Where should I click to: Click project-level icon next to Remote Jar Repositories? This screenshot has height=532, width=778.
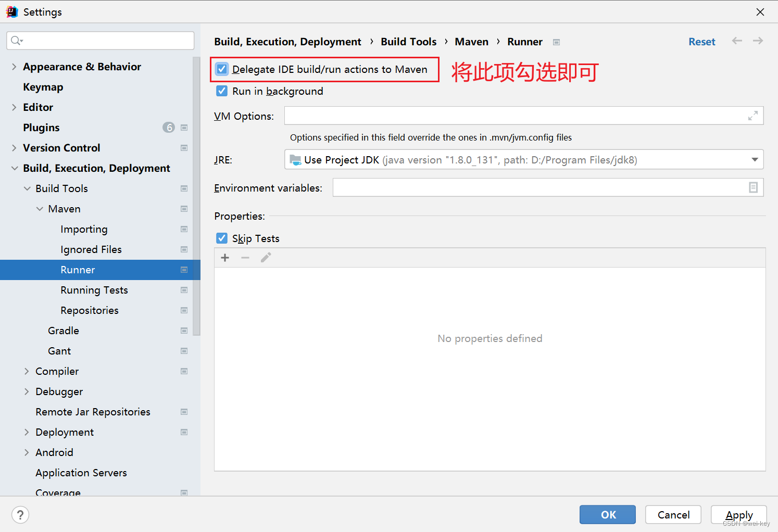184,412
